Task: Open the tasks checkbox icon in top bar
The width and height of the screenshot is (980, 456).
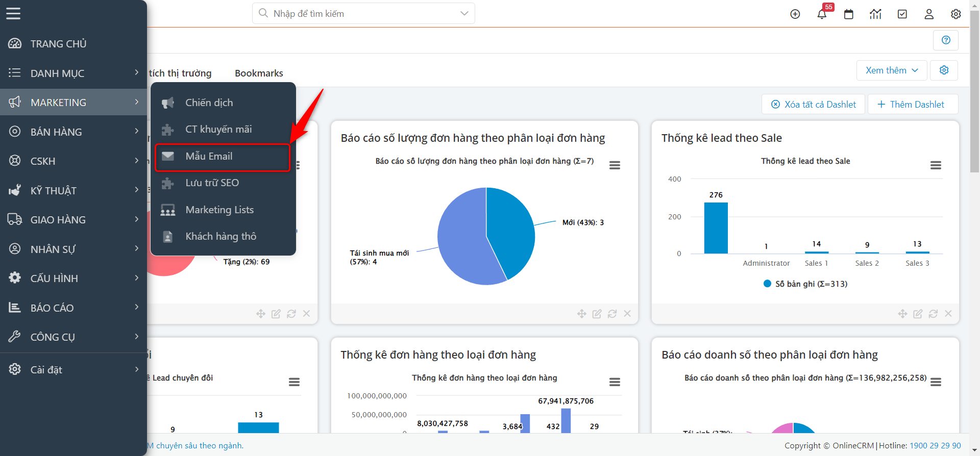Action: coord(902,14)
